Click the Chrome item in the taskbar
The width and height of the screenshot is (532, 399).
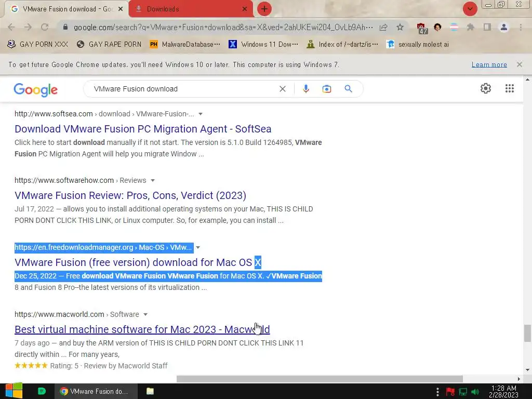click(x=96, y=391)
